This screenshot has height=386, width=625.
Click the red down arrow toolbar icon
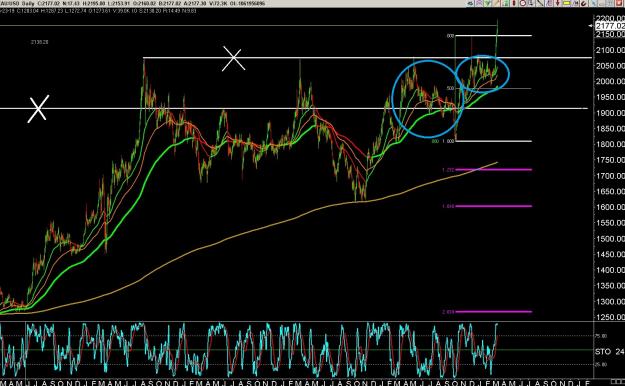[558, 3]
